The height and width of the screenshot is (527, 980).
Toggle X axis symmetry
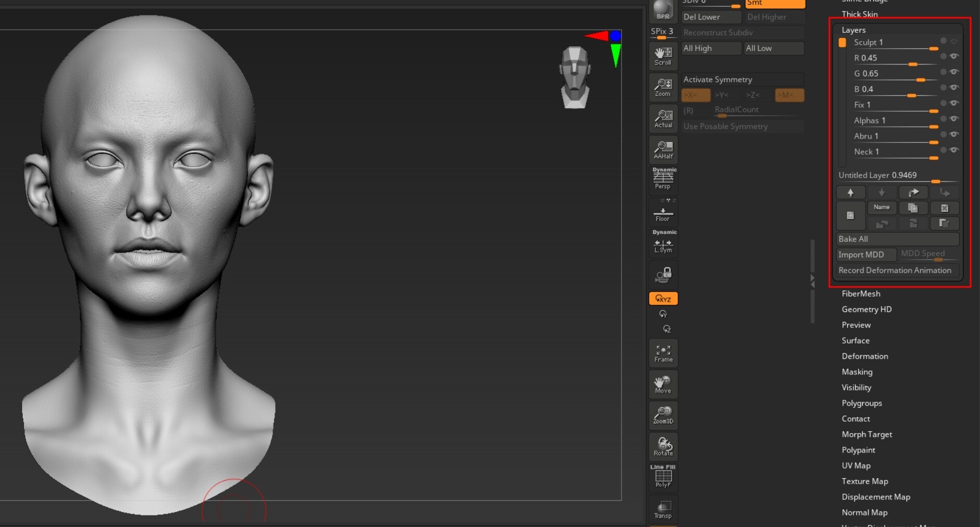(x=696, y=95)
